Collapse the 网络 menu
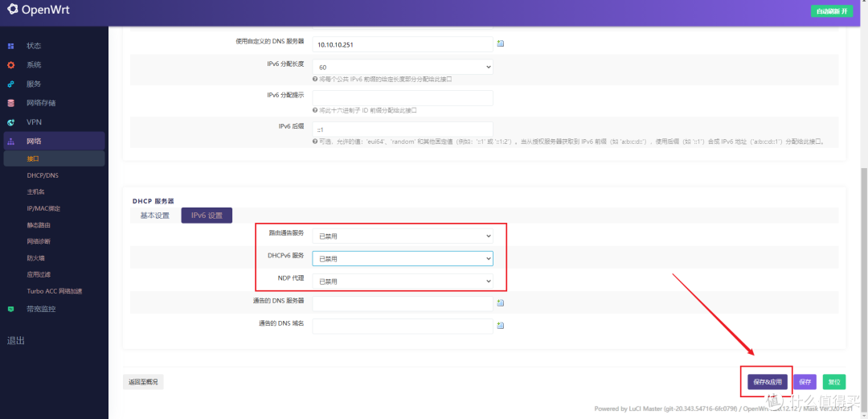868x419 pixels. [x=54, y=142]
